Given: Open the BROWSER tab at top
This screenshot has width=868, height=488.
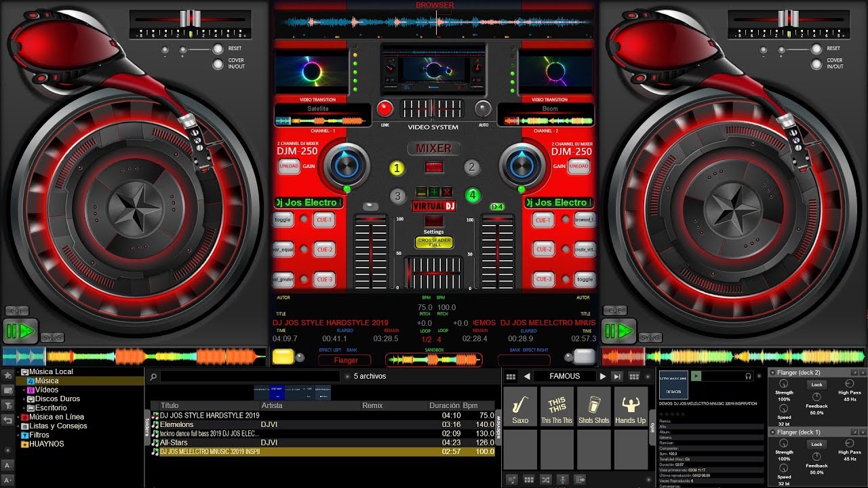Looking at the screenshot, I should point(435,5).
